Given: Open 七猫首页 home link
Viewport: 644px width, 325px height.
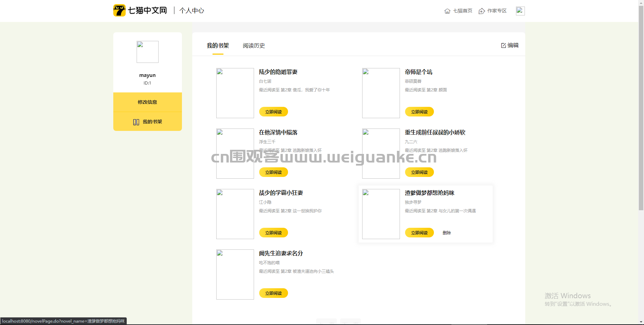Looking at the screenshot, I should (462, 11).
